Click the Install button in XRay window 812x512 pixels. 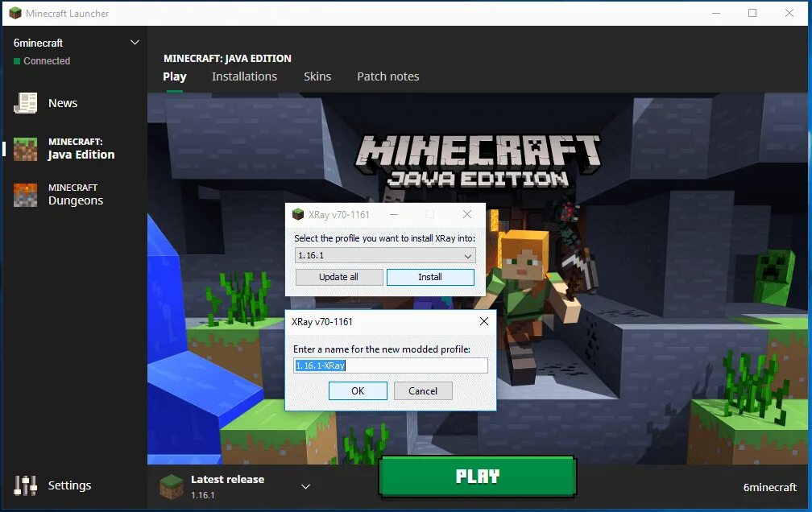pos(430,277)
